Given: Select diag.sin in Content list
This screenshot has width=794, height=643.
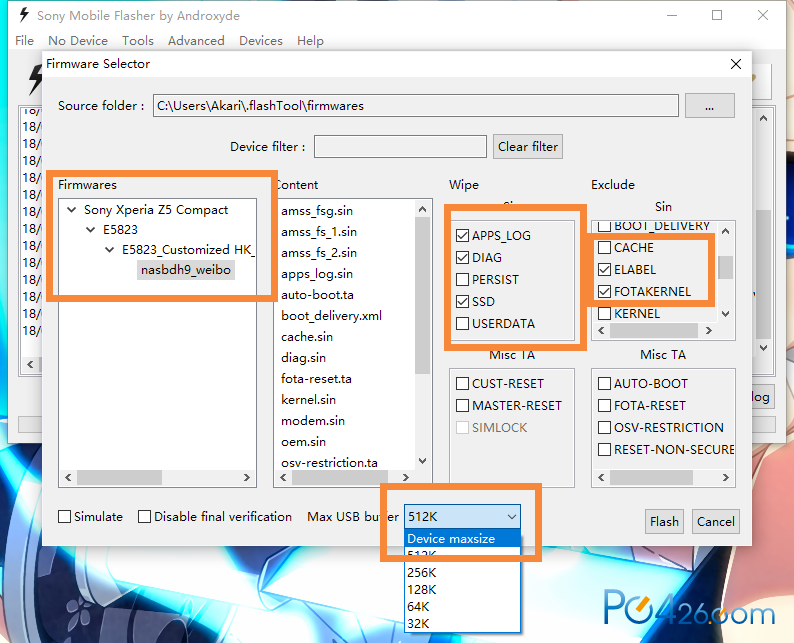Looking at the screenshot, I should click(x=303, y=358).
